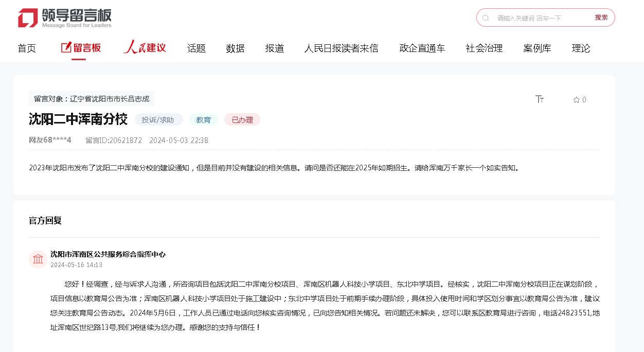Open the 人民建议 section
This screenshot has height=352, width=644.
(145, 48)
